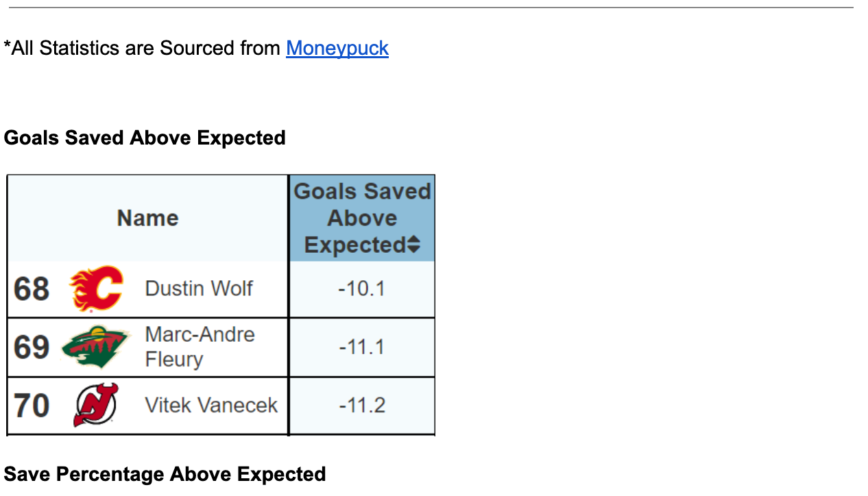
Task: Click the Goals Saved Above Expected section heading
Action: 145,138
